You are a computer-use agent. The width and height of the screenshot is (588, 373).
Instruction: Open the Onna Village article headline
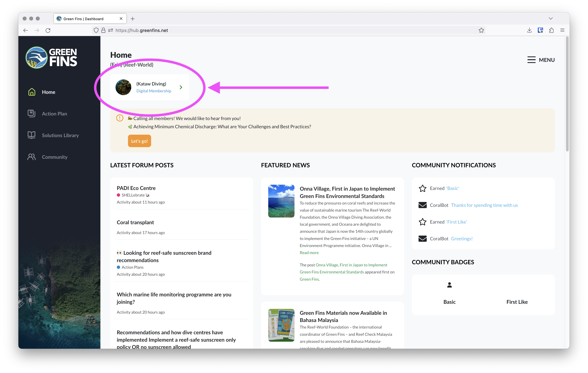tap(347, 192)
